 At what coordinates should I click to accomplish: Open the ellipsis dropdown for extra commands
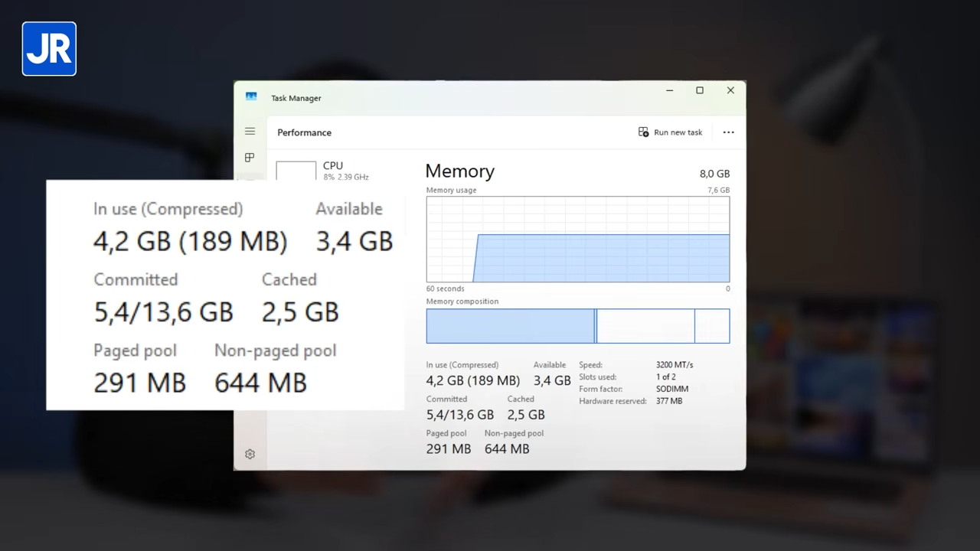[x=728, y=132]
